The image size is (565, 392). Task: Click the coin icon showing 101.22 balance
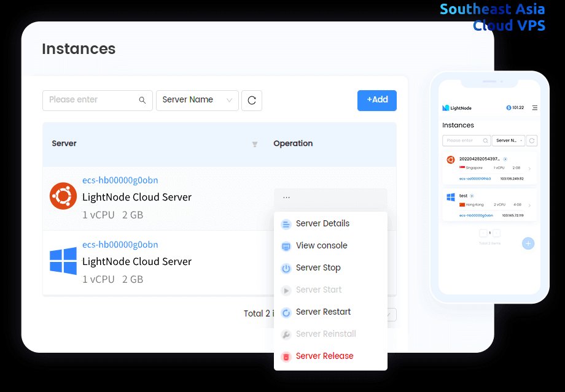click(x=508, y=107)
